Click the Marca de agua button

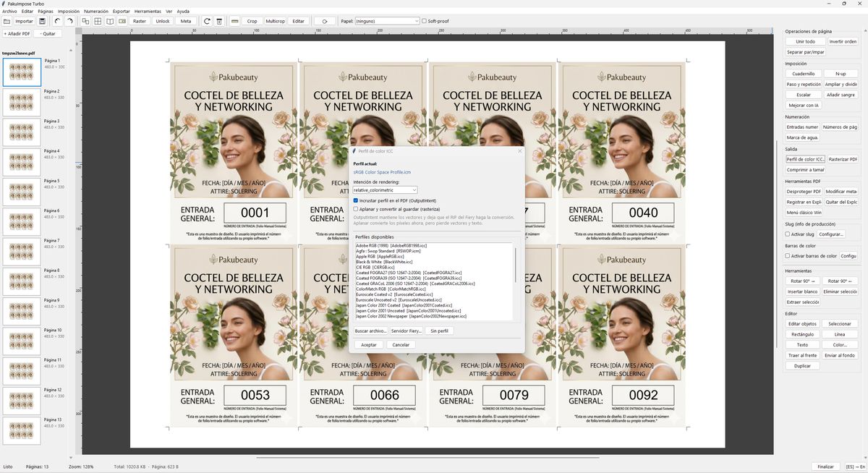[803, 137]
